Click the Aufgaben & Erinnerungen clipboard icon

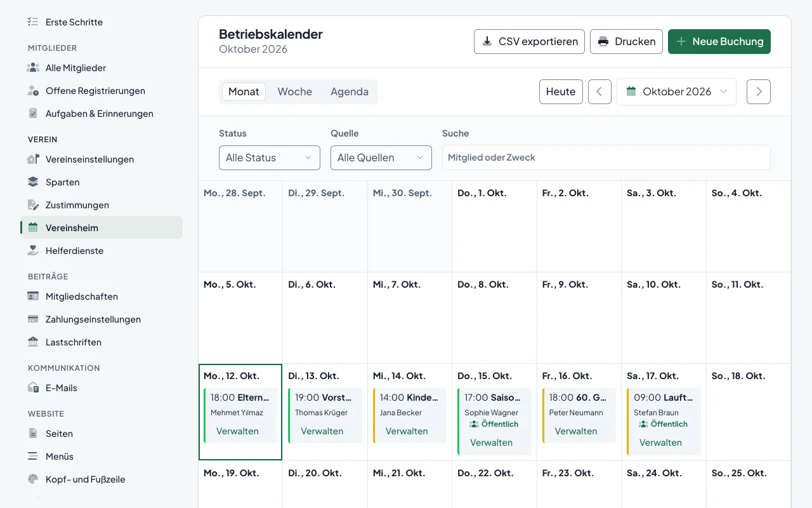[x=33, y=114]
